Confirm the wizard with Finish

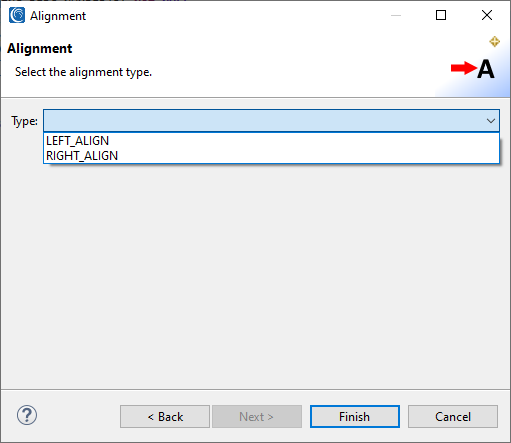click(355, 417)
